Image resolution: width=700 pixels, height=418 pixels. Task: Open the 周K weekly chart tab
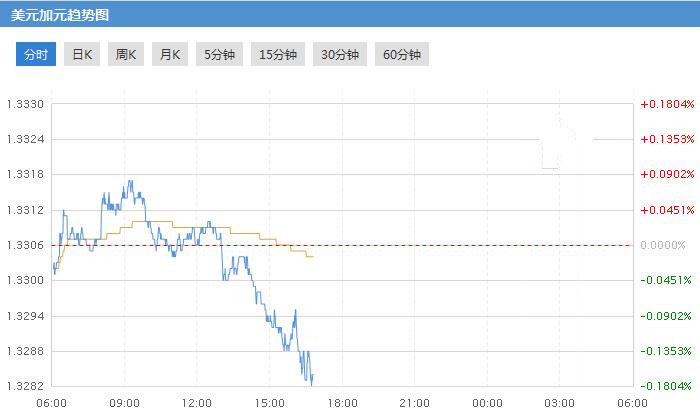click(x=125, y=54)
